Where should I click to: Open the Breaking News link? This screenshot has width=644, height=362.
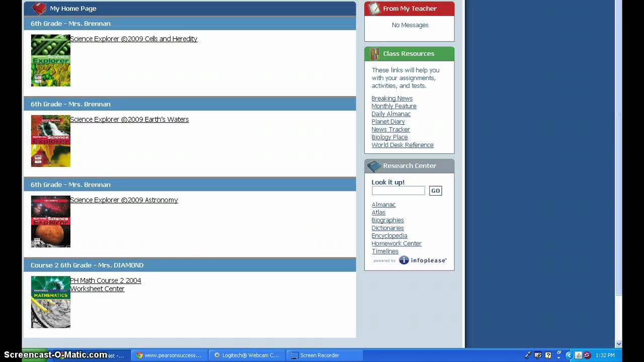pyautogui.click(x=392, y=99)
